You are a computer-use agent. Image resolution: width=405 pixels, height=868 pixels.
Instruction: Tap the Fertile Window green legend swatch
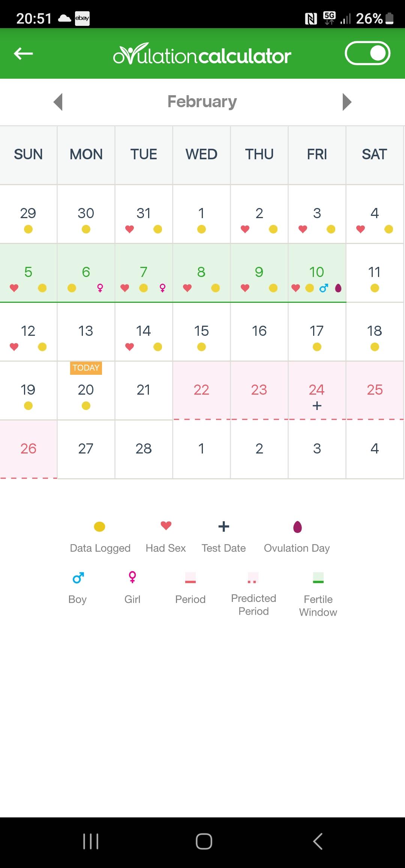[x=318, y=578]
